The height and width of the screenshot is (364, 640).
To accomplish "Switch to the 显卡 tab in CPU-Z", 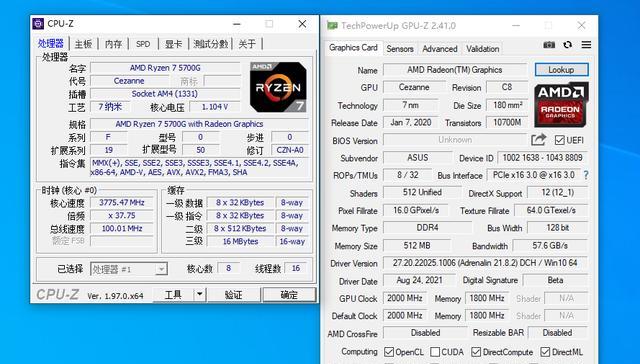I will point(173,44).
